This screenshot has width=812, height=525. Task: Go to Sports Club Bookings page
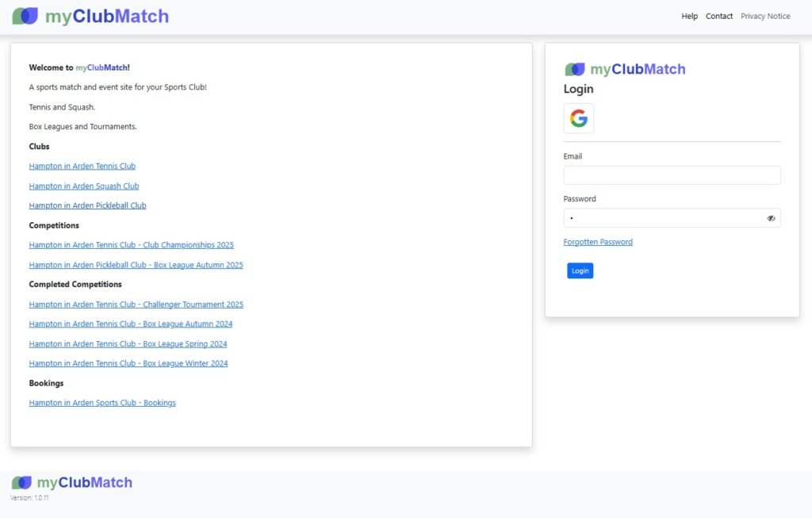[102, 403]
